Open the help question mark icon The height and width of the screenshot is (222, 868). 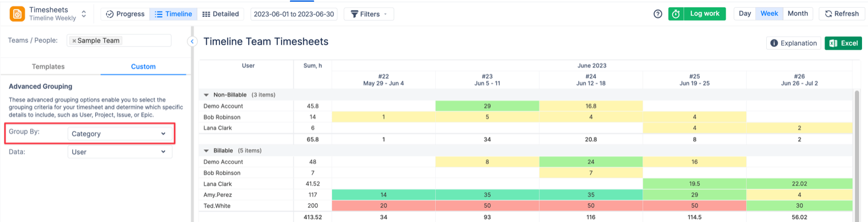[658, 14]
